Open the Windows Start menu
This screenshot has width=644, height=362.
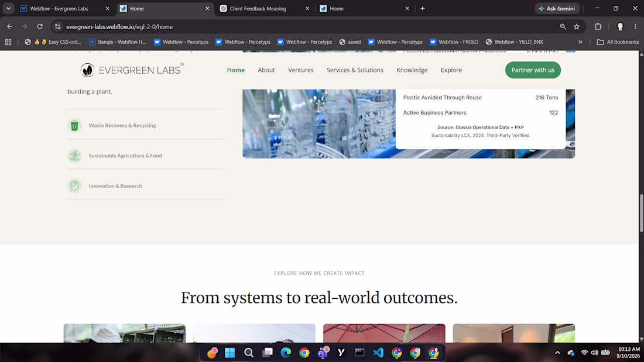point(230,353)
